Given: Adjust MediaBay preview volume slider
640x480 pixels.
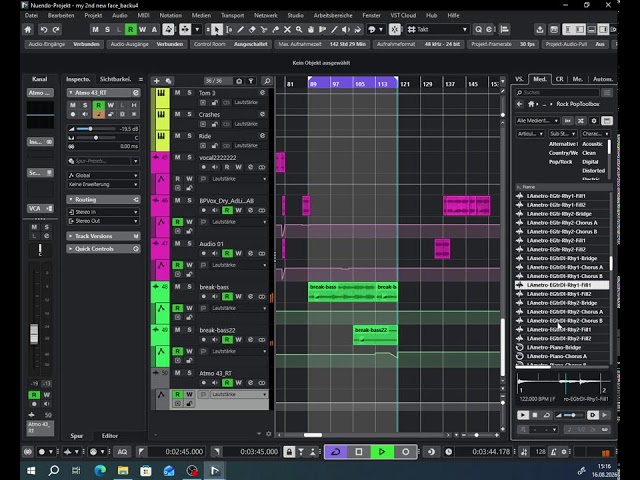Looking at the screenshot, I should point(573,415).
